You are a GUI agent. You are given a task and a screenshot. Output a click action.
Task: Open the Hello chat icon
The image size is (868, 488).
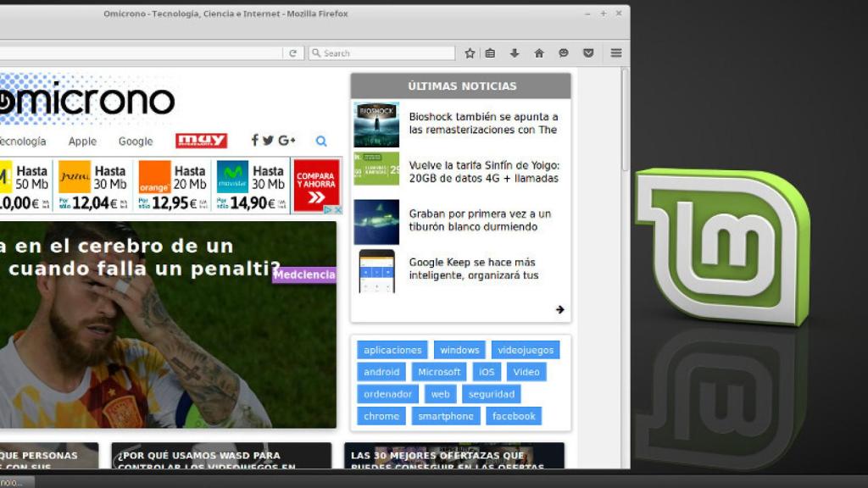[x=563, y=53]
